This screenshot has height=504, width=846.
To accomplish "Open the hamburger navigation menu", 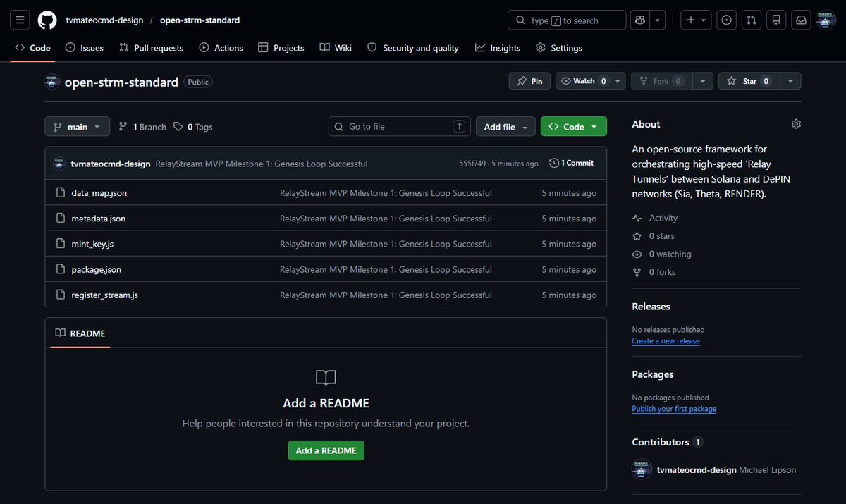I will 20,20.
